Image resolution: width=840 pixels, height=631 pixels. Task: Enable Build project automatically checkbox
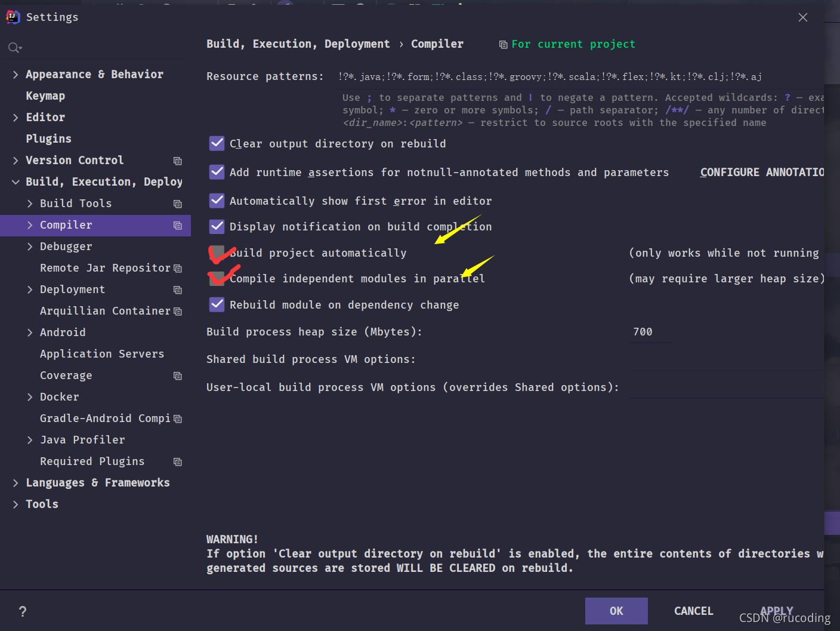pyautogui.click(x=217, y=253)
